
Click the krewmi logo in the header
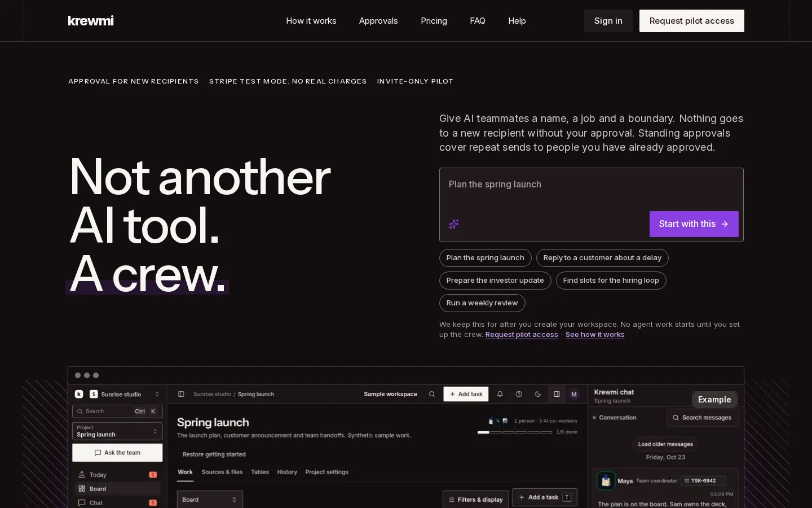click(x=91, y=21)
